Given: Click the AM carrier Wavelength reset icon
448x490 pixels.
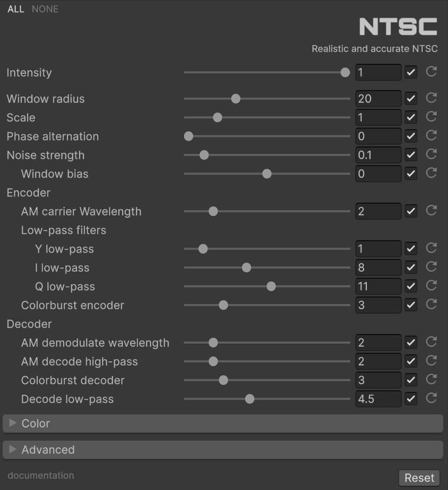Looking at the screenshot, I should coord(431,211).
